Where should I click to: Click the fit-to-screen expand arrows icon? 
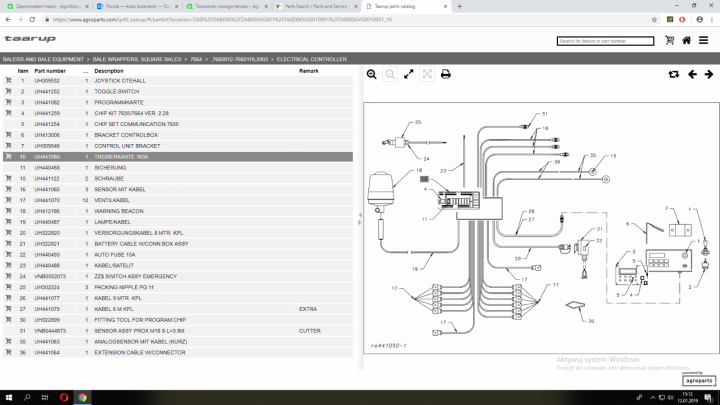click(408, 74)
